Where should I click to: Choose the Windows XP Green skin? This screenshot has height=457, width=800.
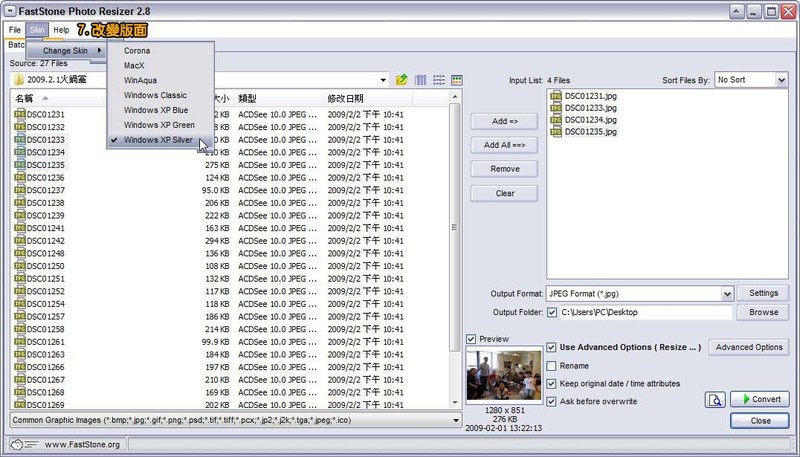(160, 124)
